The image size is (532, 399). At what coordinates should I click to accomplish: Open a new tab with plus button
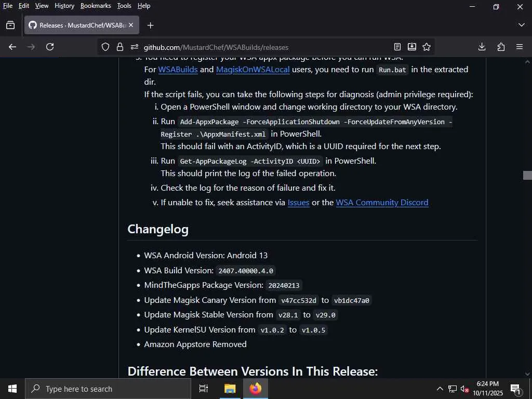click(150, 25)
